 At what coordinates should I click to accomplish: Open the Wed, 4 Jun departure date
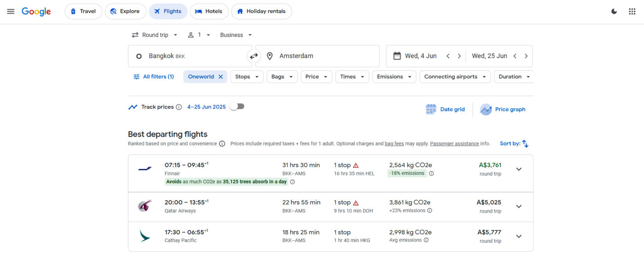(420, 56)
